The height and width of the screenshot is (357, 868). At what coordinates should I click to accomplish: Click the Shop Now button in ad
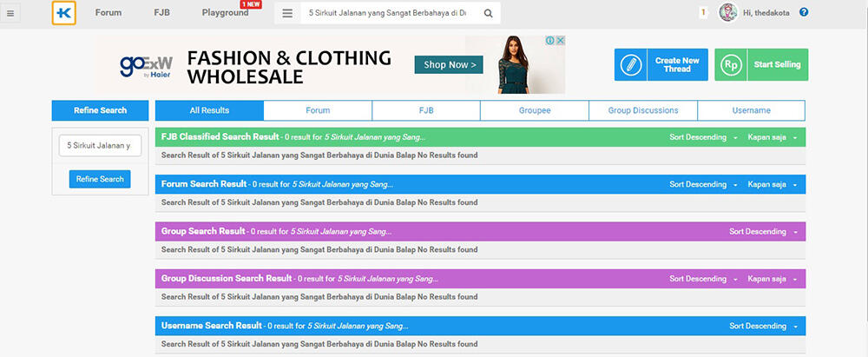point(449,65)
